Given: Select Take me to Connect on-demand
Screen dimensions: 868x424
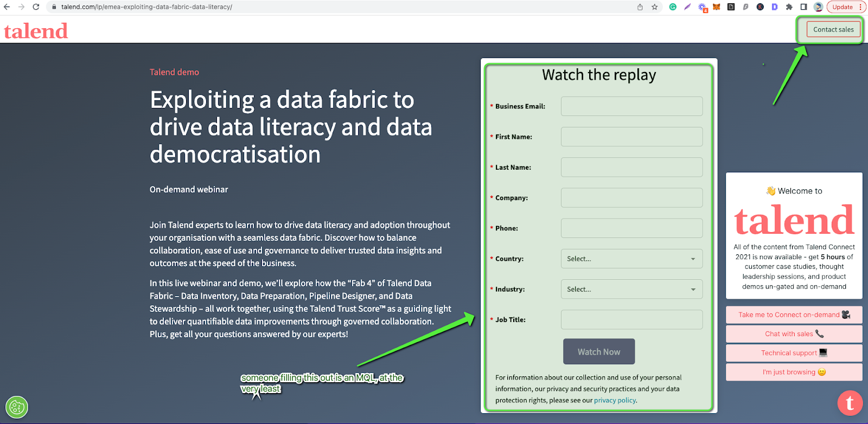Looking at the screenshot, I should point(794,315).
